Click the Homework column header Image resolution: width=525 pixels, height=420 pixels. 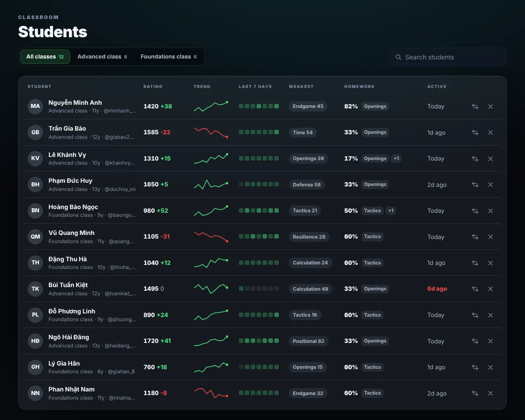(x=359, y=87)
